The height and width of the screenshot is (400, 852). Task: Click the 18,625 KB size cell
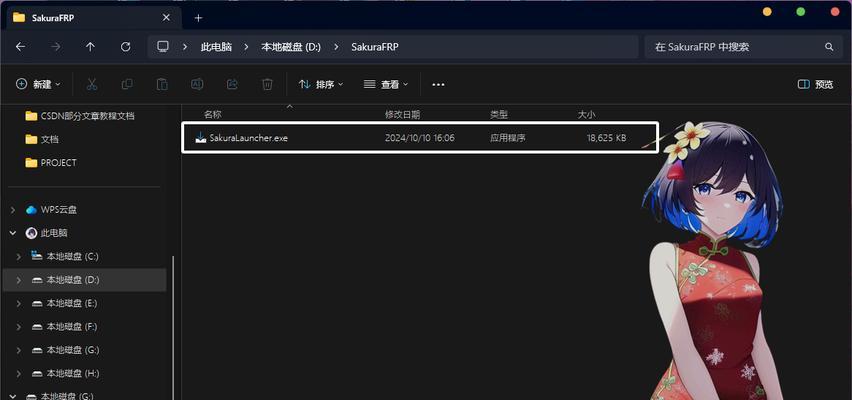click(x=606, y=138)
